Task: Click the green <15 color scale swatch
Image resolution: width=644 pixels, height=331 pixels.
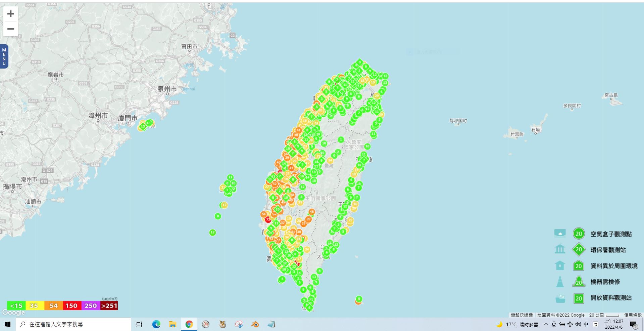Action: tap(16, 305)
